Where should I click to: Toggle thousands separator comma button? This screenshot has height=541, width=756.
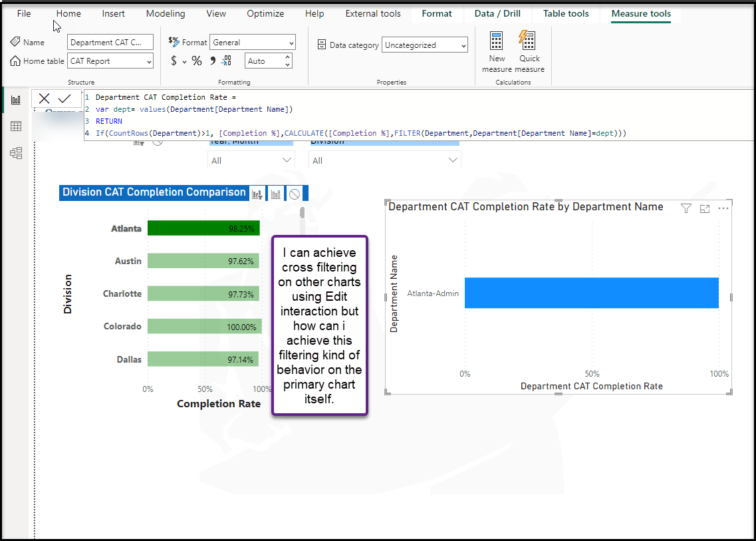(x=213, y=61)
